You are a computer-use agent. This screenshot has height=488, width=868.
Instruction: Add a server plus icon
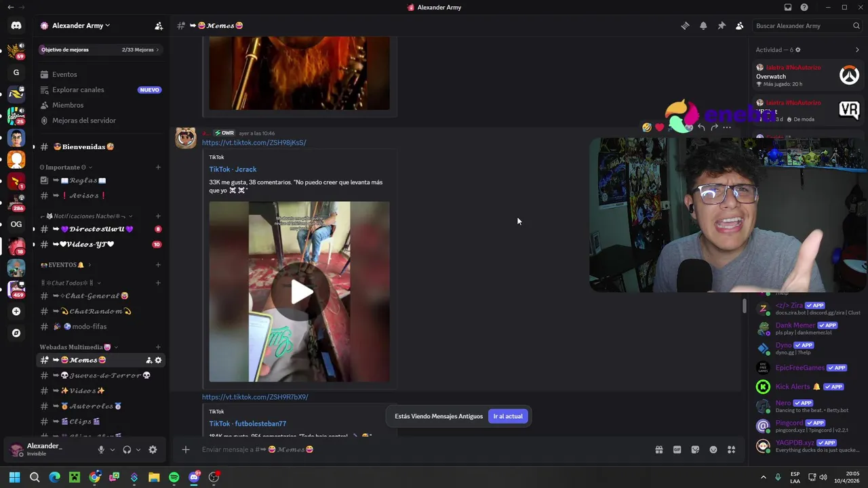click(x=16, y=311)
